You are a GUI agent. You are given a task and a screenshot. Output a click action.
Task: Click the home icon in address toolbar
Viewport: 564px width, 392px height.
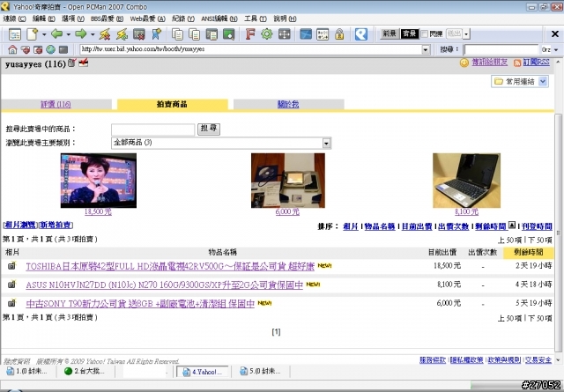(x=12, y=49)
